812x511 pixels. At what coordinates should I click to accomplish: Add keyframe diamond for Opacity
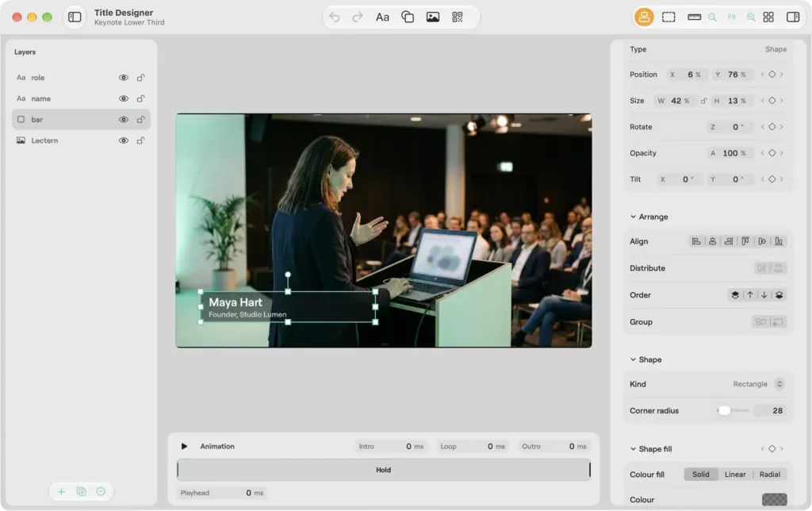[x=772, y=153]
